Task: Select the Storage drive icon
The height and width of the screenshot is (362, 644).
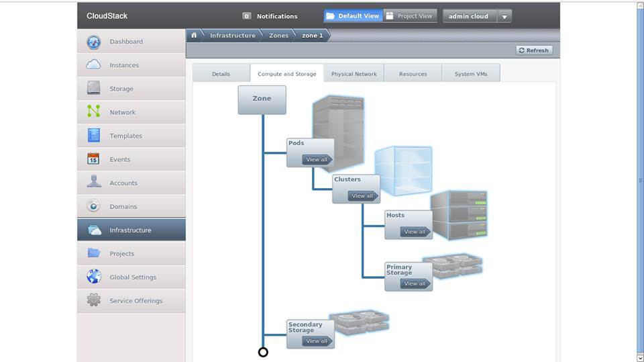Action: (x=93, y=89)
